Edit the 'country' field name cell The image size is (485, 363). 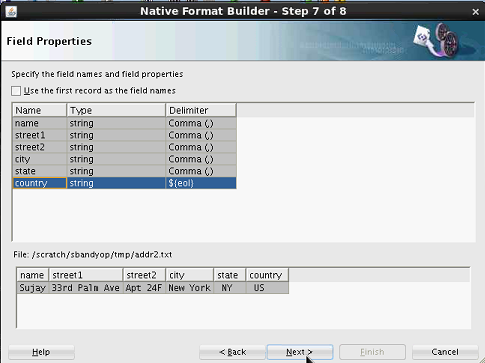click(40, 183)
